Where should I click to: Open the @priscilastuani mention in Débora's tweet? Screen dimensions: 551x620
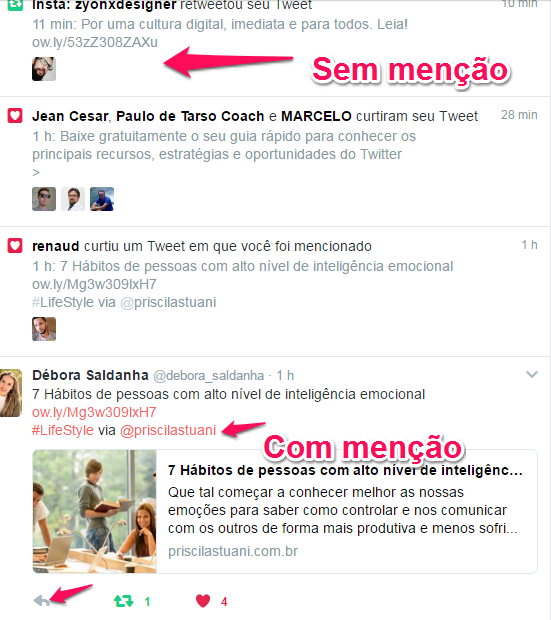coord(168,430)
